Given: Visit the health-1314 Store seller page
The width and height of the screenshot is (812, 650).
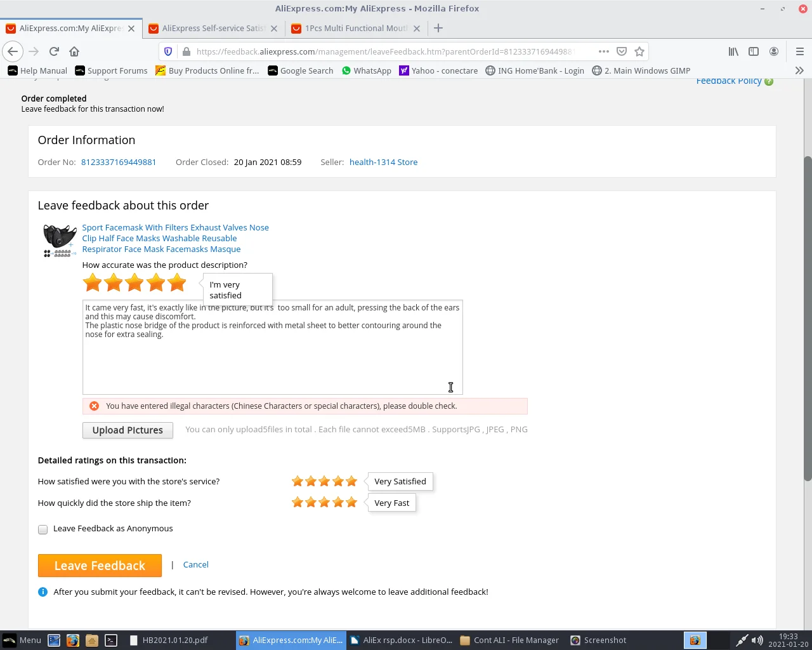Looking at the screenshot, I should pyautogui.click(x=383, y=162).
